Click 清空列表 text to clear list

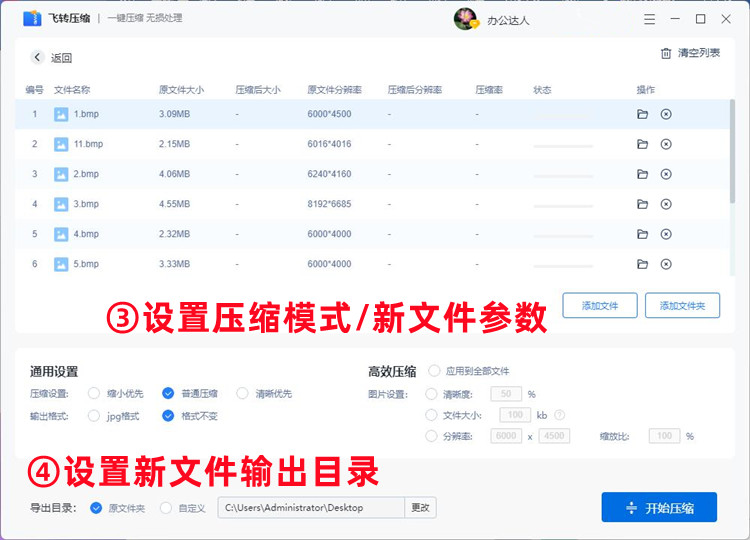coord(698,53)
